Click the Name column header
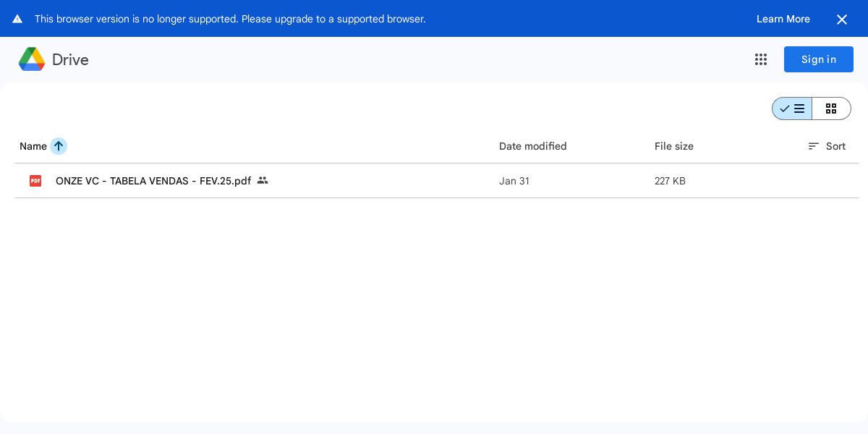The image size is (868, 434). (x=33, y=146)
